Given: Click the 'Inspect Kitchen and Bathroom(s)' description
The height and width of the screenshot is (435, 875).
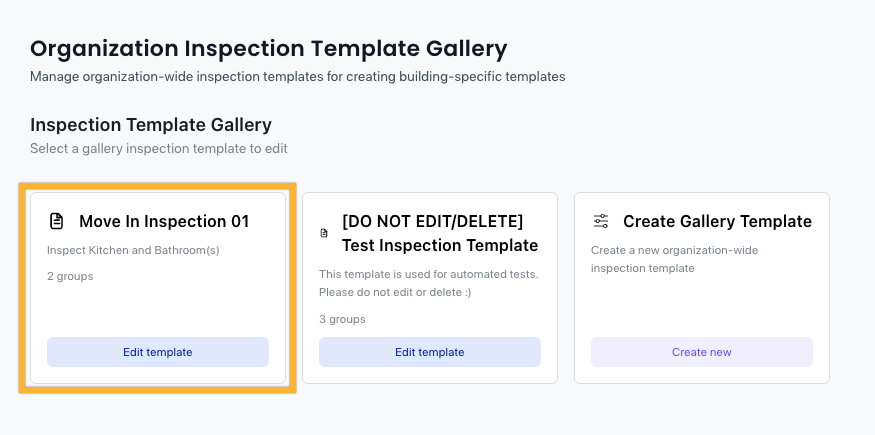Looking at the screenshot, I should tap(133, 250).
